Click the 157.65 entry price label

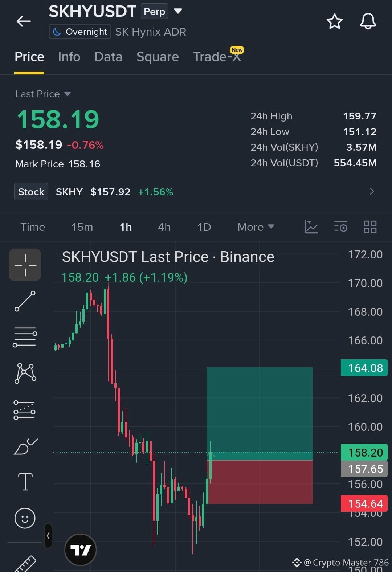tap(364, 469)
